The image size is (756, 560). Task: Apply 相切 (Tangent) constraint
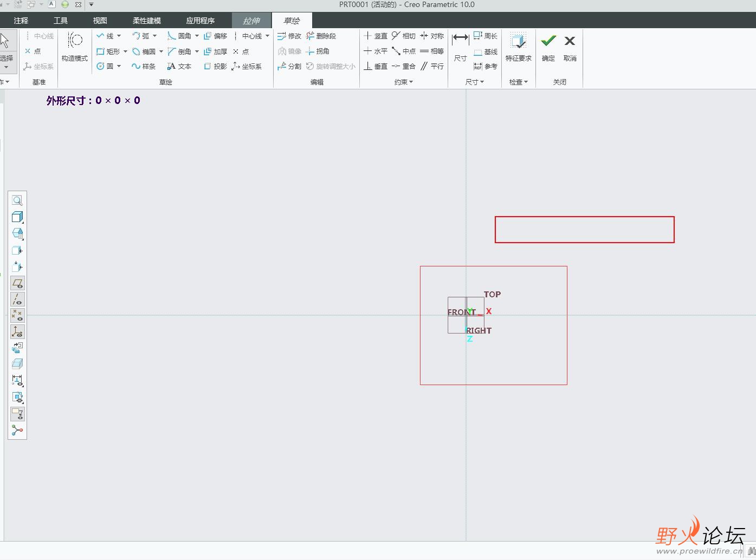click(404, 36)
